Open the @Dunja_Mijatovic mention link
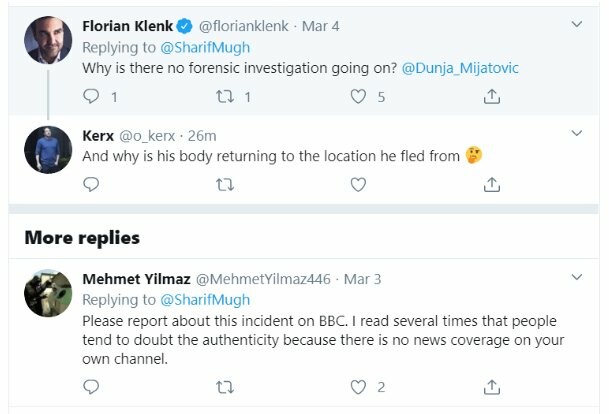This screenshot has height=414, width=609. pos(460,68)
